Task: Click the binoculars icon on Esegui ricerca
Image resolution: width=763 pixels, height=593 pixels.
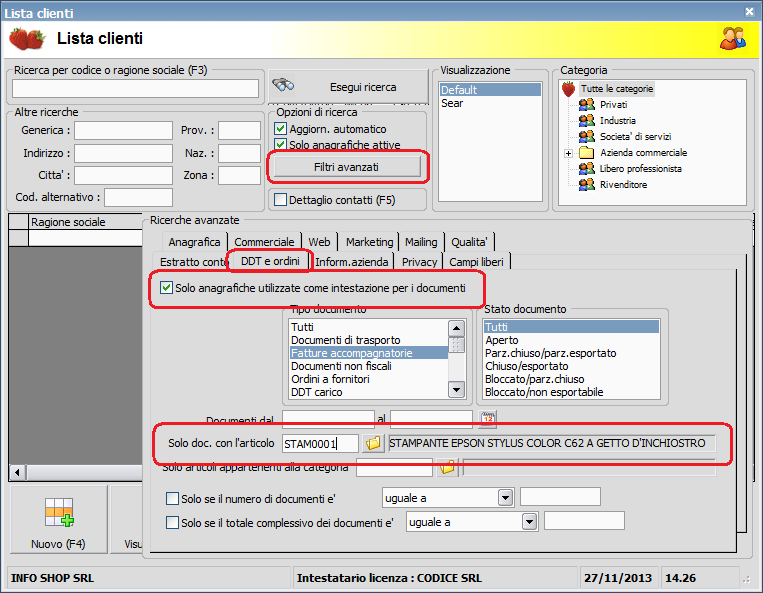Action: coord(283,85)
